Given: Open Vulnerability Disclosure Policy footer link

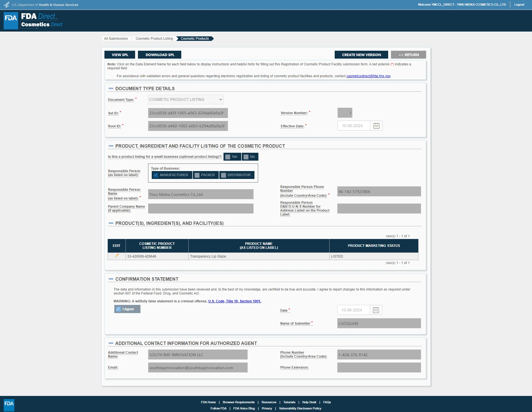Looking at the screenshot, I should tap(300, 408).
